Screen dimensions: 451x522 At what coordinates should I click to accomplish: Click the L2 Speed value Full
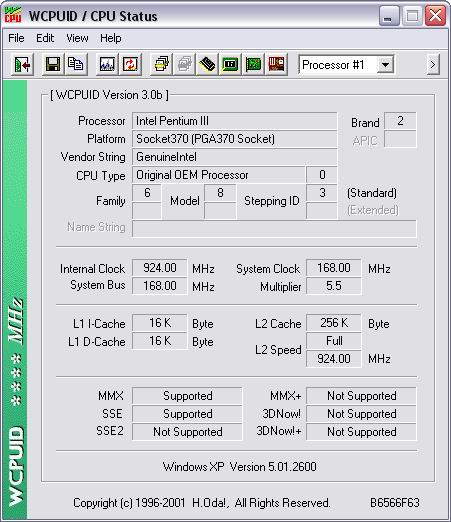click(x=334, y=341)
